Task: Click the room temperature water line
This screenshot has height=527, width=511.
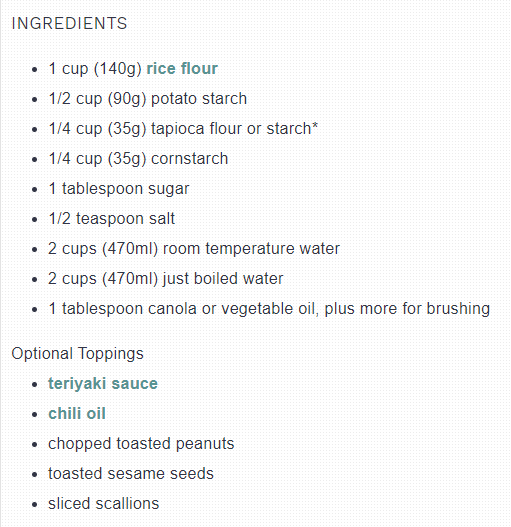Action: [x=194, y=249]
